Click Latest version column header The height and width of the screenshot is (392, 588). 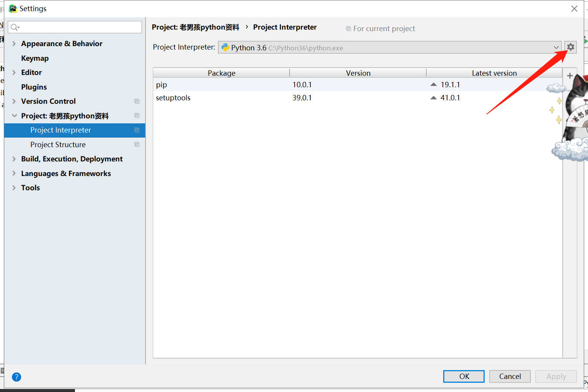(x=494, y=73)
